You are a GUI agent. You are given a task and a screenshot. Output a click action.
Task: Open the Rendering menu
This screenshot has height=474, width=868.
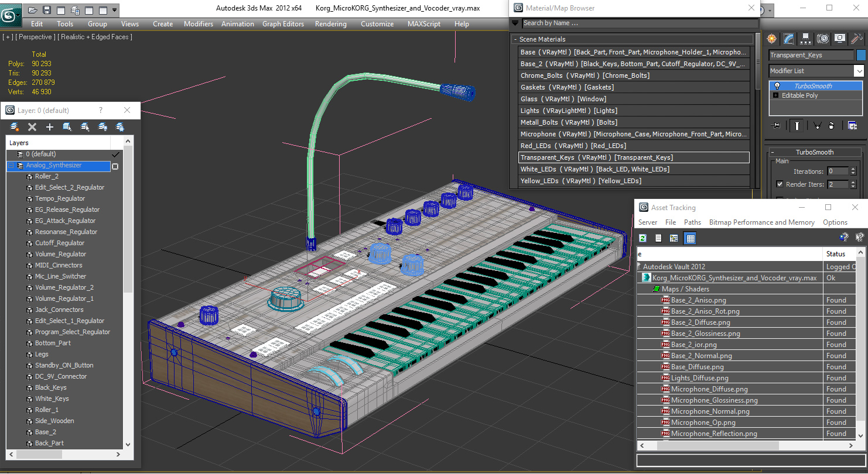[x=331, y=24]
